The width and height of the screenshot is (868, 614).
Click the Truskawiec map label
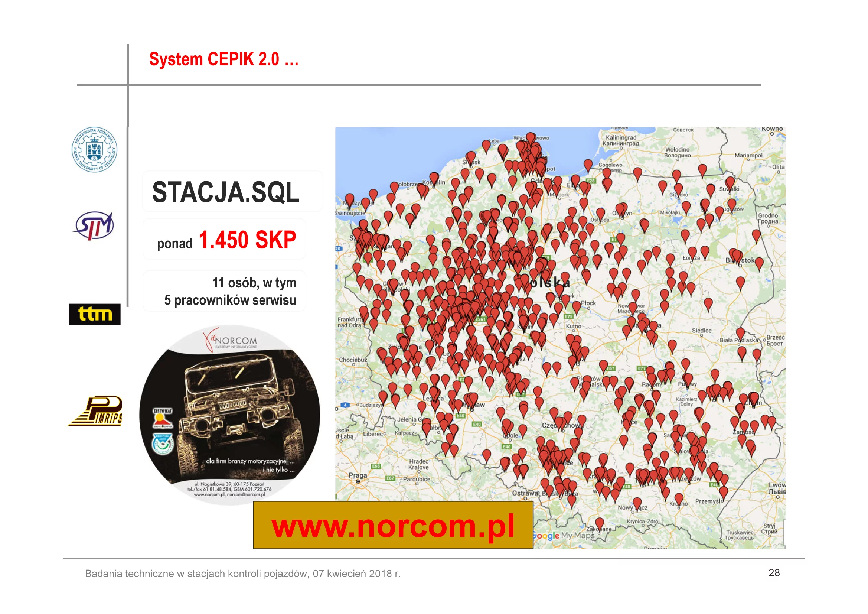click(740, 535)
